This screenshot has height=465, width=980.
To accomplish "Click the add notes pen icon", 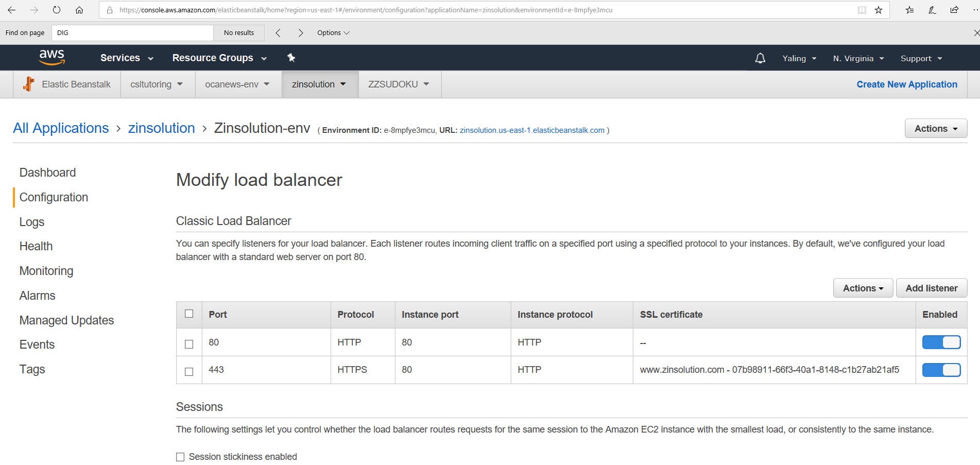I will click(x=932, y=10).
